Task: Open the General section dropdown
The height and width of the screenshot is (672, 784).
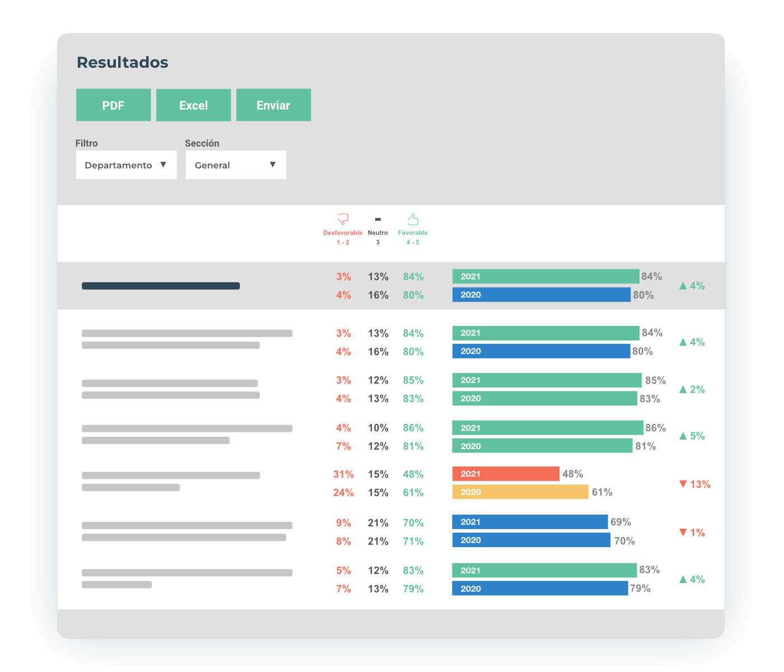Action: 236,165
